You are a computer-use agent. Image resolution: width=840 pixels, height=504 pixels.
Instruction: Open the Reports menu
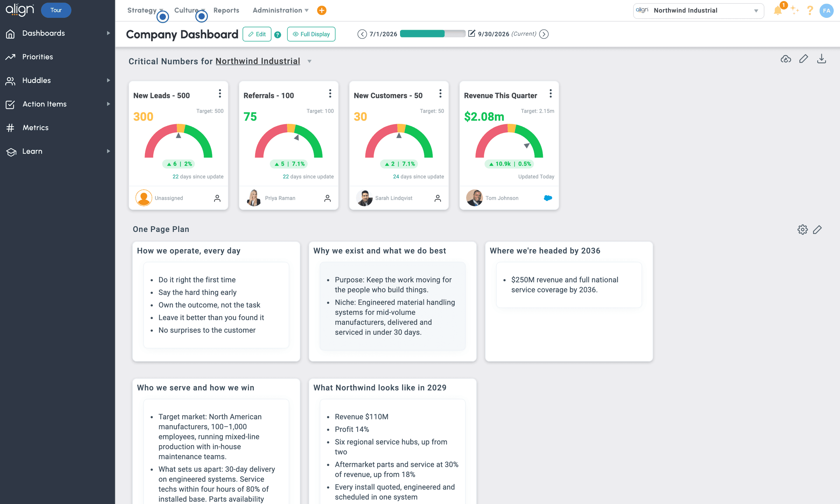[x=226, y=10]
